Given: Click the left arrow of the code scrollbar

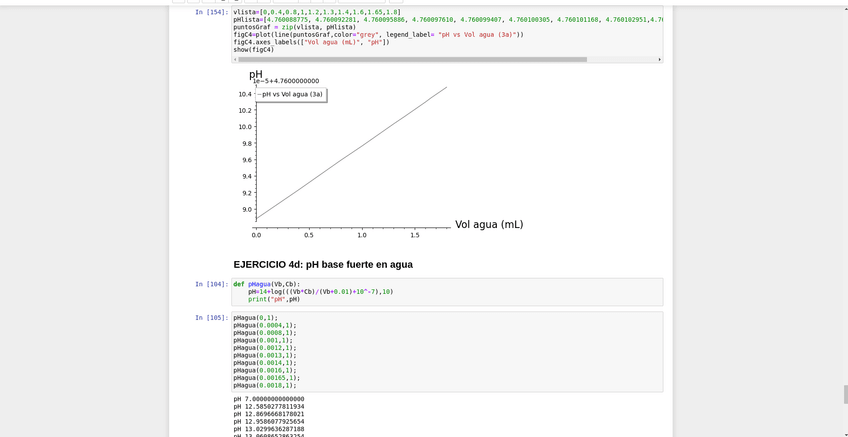Looking at the screenshot, I should (x=235, y=59).
